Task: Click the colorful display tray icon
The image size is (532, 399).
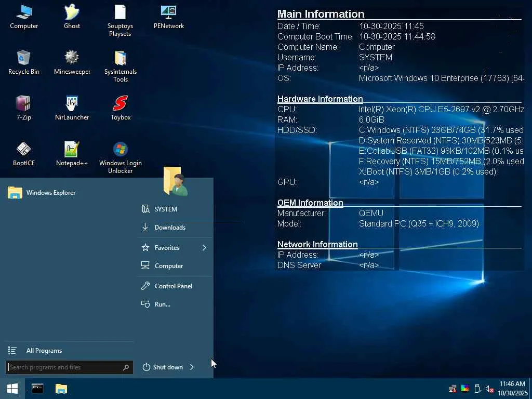Action: coord(465,389)
